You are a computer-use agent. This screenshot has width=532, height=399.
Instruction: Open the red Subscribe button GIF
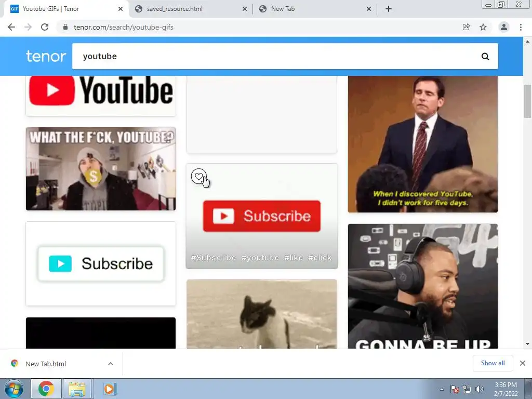[262, 216]
